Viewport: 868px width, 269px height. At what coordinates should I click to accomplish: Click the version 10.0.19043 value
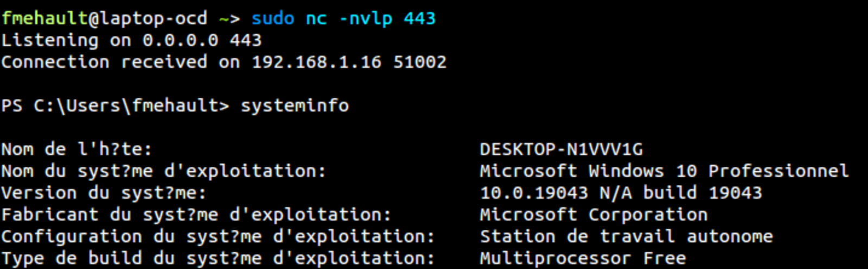click(534, 192)
